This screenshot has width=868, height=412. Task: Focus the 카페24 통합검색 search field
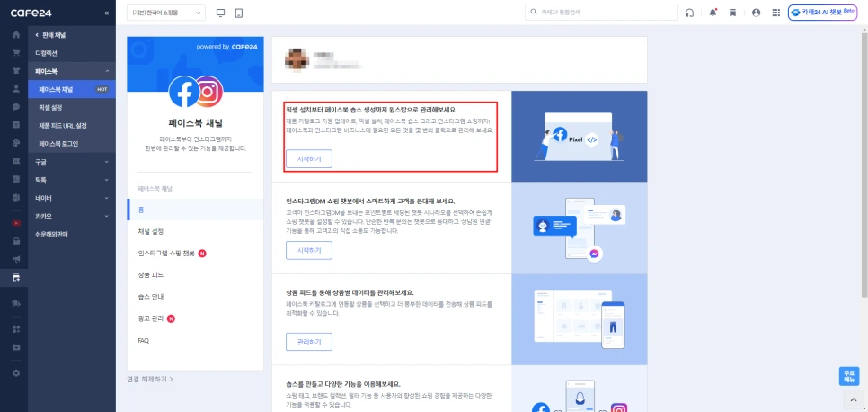[x=600, y=13]
